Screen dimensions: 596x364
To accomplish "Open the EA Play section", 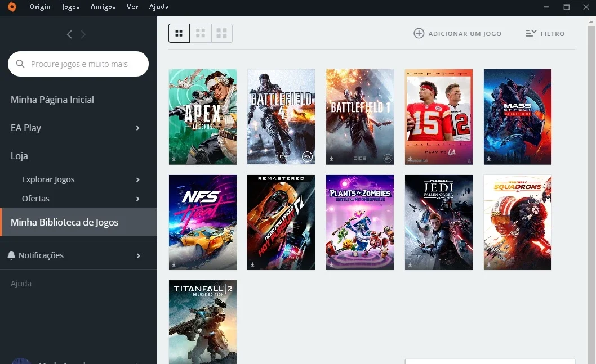I will coord(26,128).
